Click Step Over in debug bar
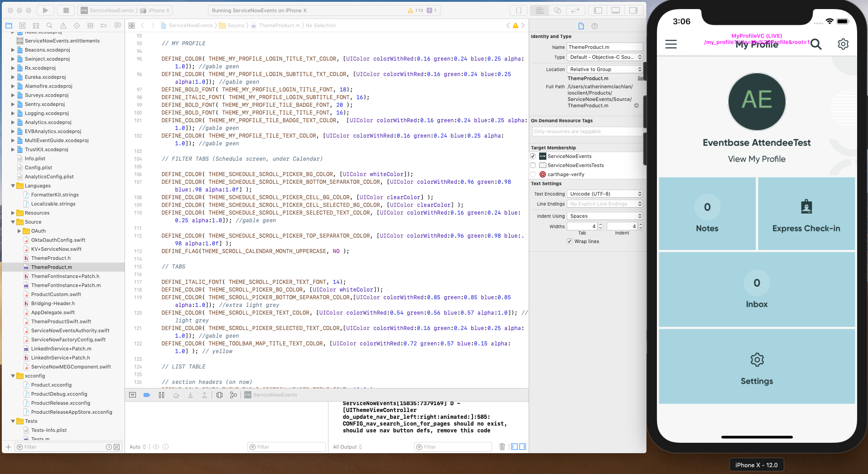The height and width of the screenshot is (474, 868). click(x=176, y=395)
